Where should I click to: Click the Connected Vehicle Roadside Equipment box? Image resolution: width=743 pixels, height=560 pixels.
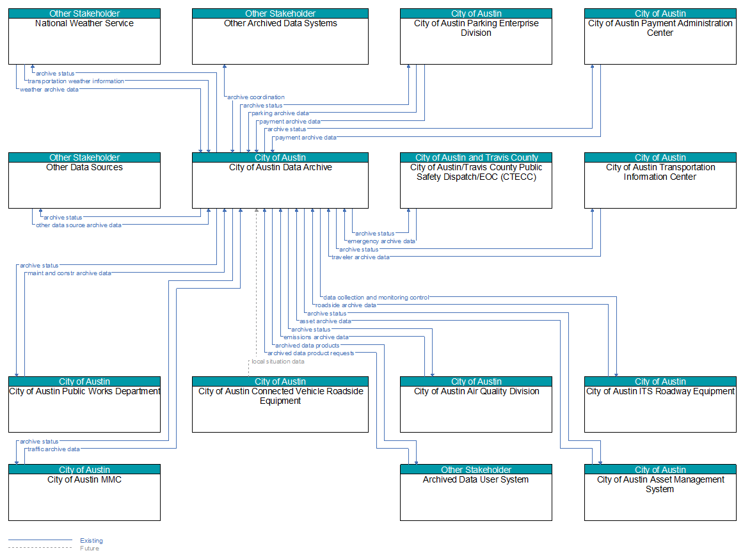280,404
